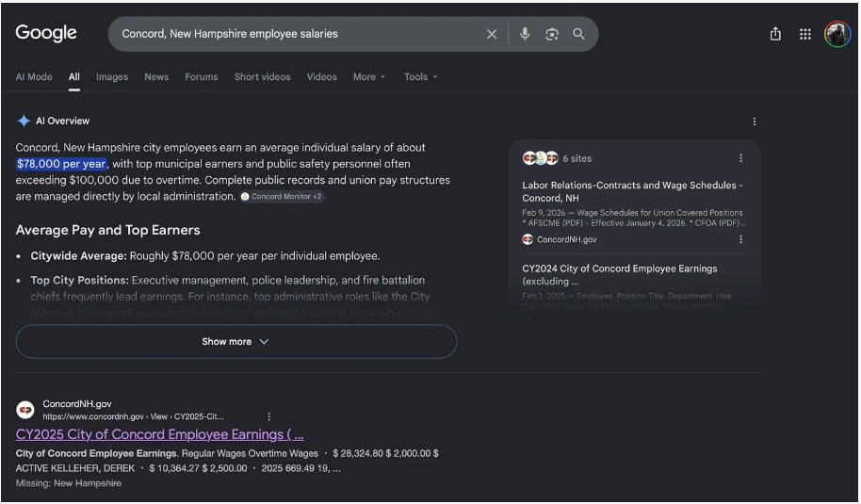Click the AI Overview sparkle icon
The image size is (861, 504).
pyautogui.click(x=24, y=121)
